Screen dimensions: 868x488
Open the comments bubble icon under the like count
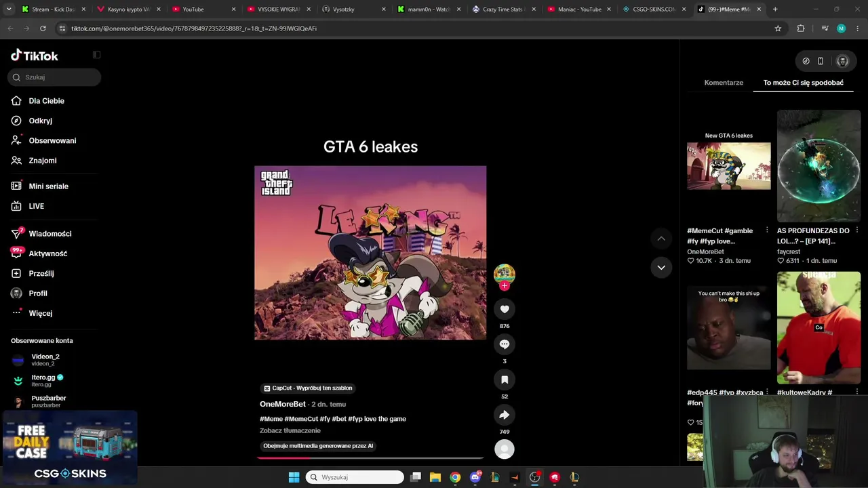click(505, 344)
